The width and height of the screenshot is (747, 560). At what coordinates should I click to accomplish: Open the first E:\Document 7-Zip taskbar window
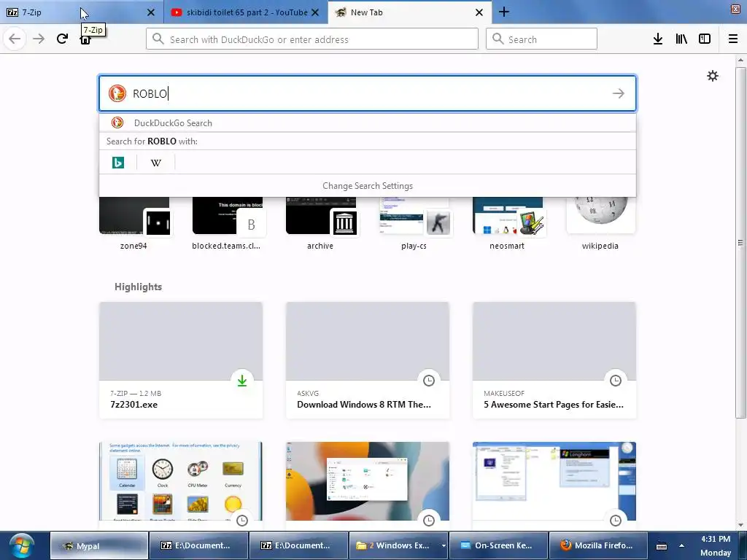[x=198, y=545]
